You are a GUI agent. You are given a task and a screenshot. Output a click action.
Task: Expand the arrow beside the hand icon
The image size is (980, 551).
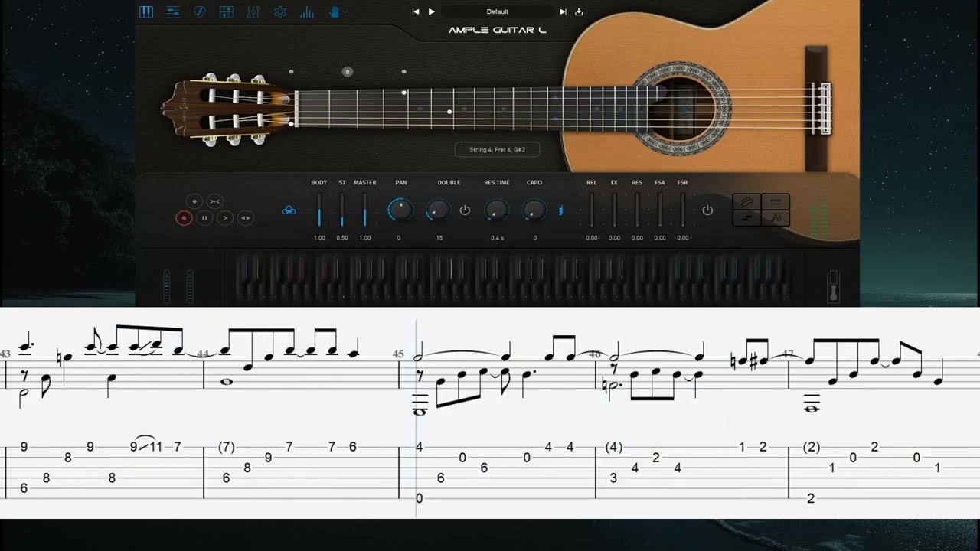pos(345,11)
